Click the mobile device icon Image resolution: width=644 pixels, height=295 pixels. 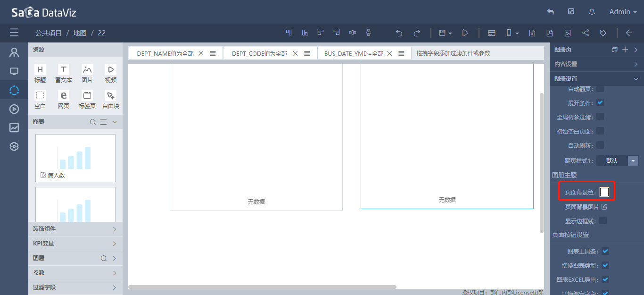pos(509,33)
